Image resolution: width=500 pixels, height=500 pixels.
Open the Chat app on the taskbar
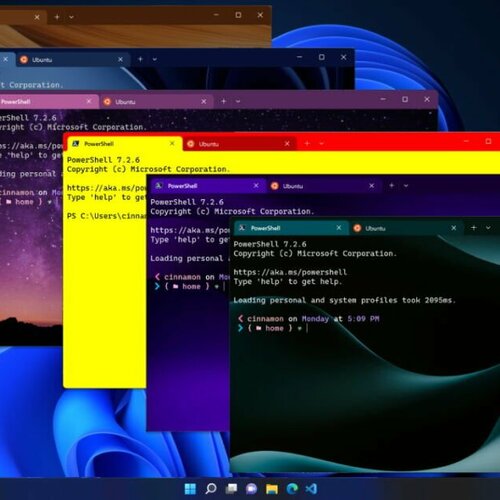pos(252,489)
